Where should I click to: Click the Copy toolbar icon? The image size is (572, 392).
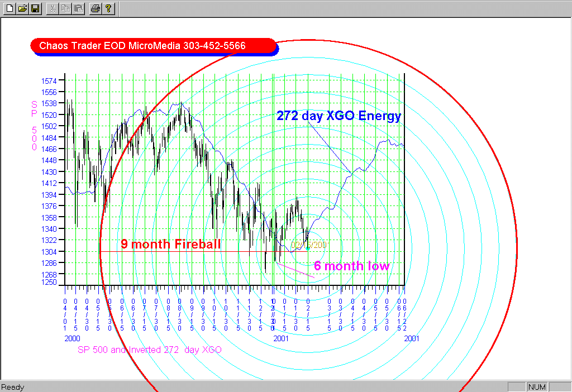(66, 8)
